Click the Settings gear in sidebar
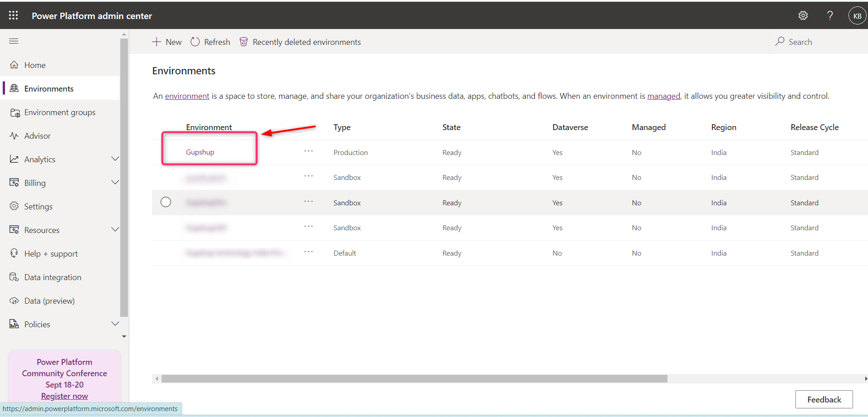The image size is (868, 417). coord(14,206)
